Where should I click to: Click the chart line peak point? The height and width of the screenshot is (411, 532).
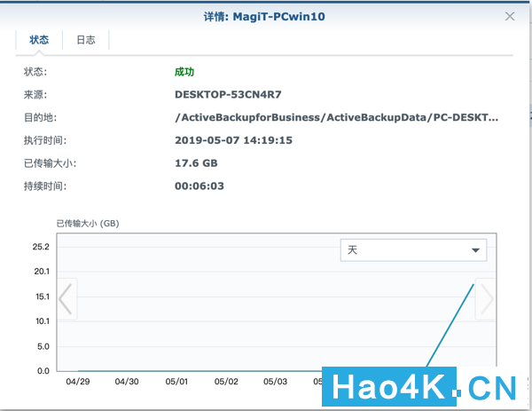tap(473, 284)
